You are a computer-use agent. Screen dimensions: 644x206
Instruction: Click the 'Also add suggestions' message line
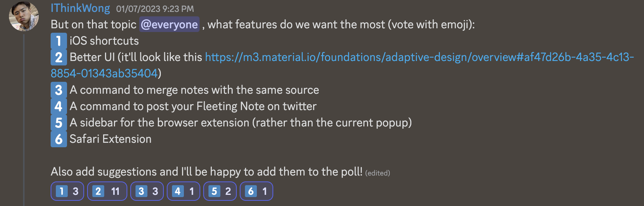[206, 172]
